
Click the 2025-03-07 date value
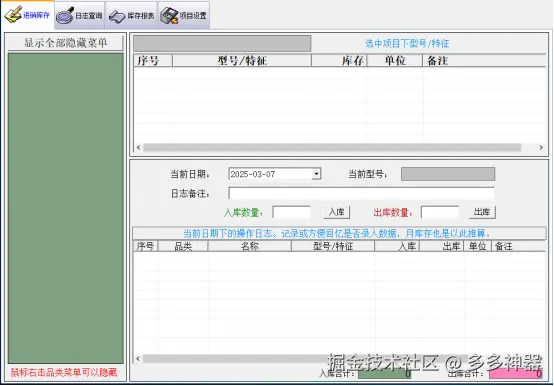pos(253,174)
